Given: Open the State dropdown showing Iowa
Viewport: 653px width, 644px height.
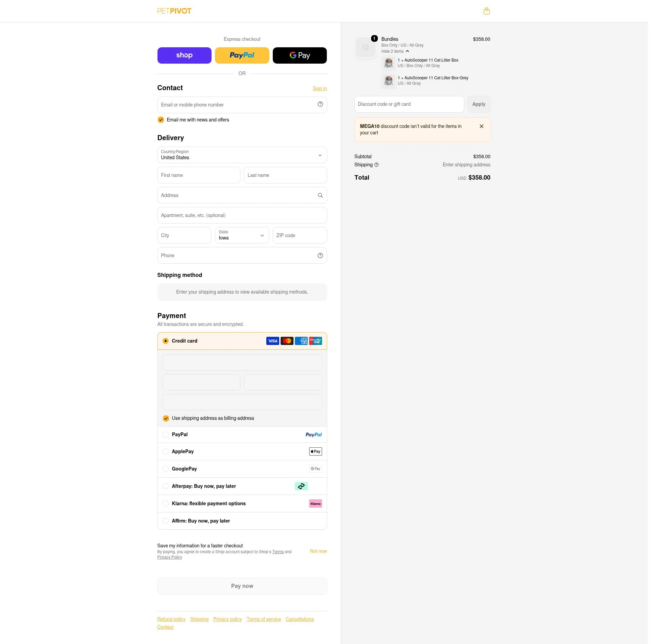Looking at the screenshot, I should point(242,235).
